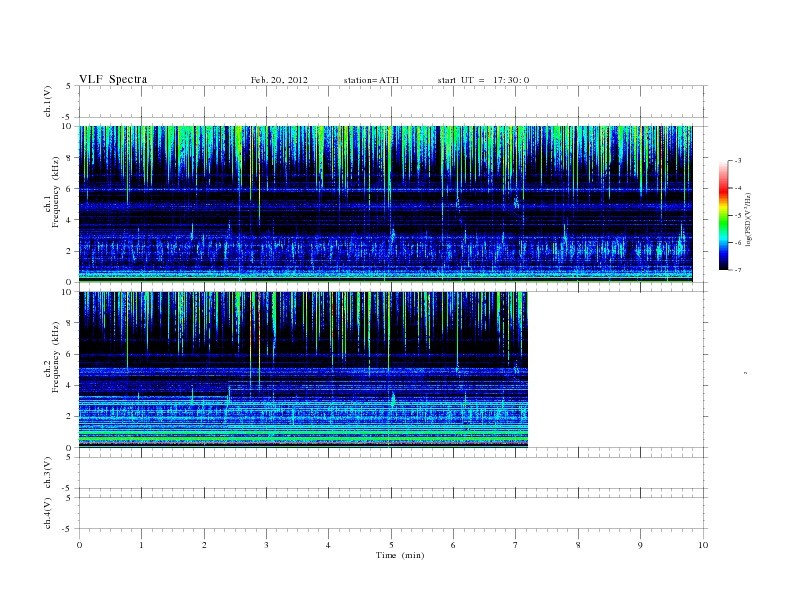The width and height of the screenshot is (792, 612).
Task: Click the "-7" colorbar tick value
Action: click(x=737, y=270)
